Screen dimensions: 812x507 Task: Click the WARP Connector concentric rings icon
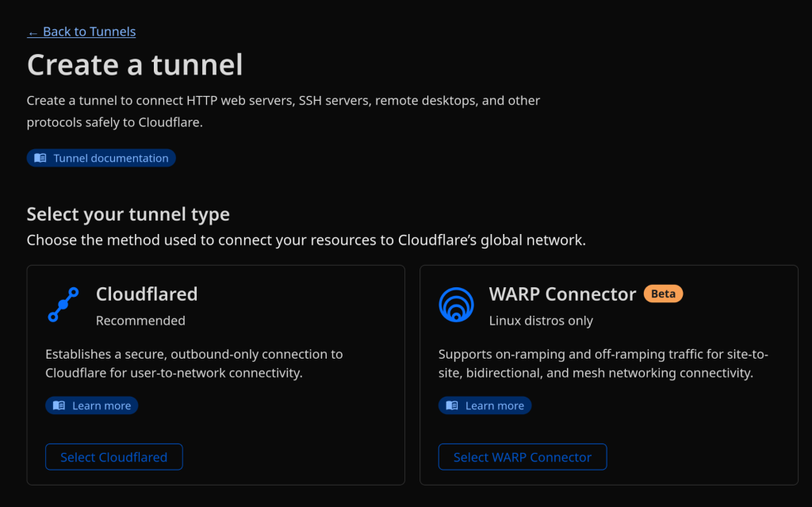[456, 305]
